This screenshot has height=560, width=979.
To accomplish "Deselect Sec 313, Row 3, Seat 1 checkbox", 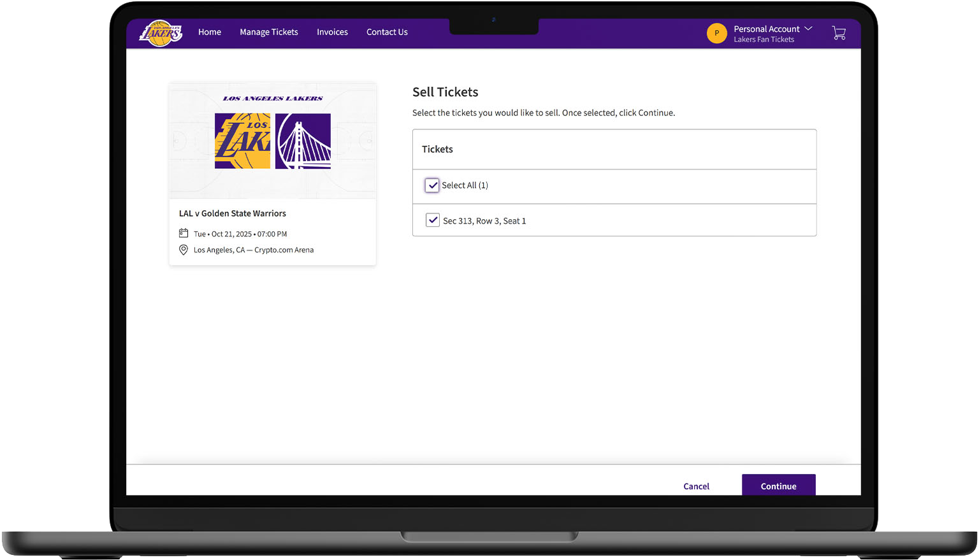I will 433,220.
